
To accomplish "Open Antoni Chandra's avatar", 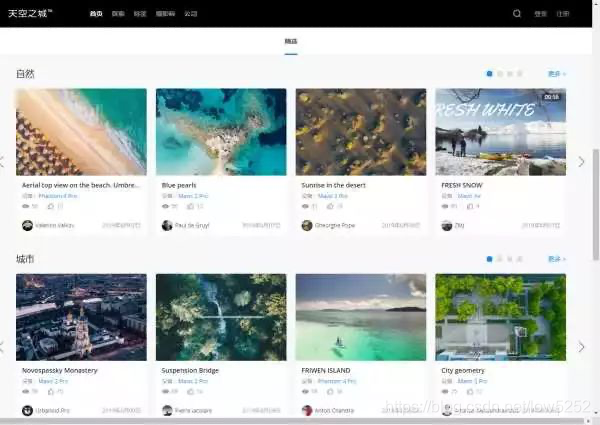I will (x=307, y=410).
